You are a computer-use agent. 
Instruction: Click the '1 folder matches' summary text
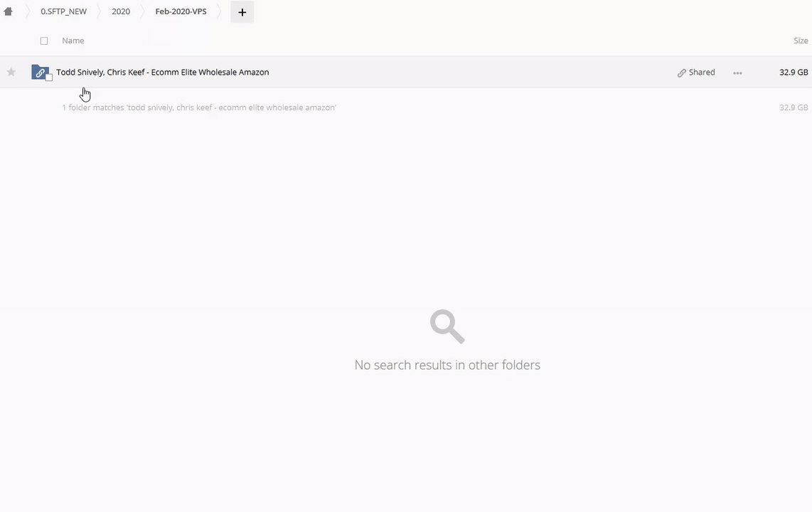point(199,107)
